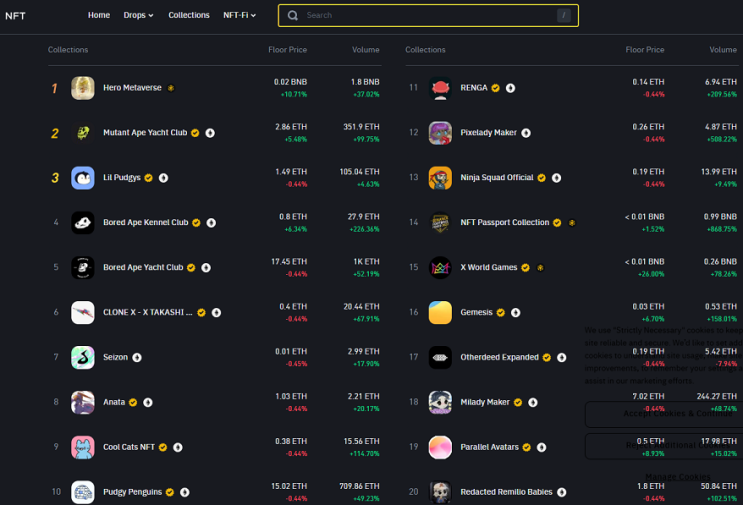Expand the Drops dropdown

[138, 15]
